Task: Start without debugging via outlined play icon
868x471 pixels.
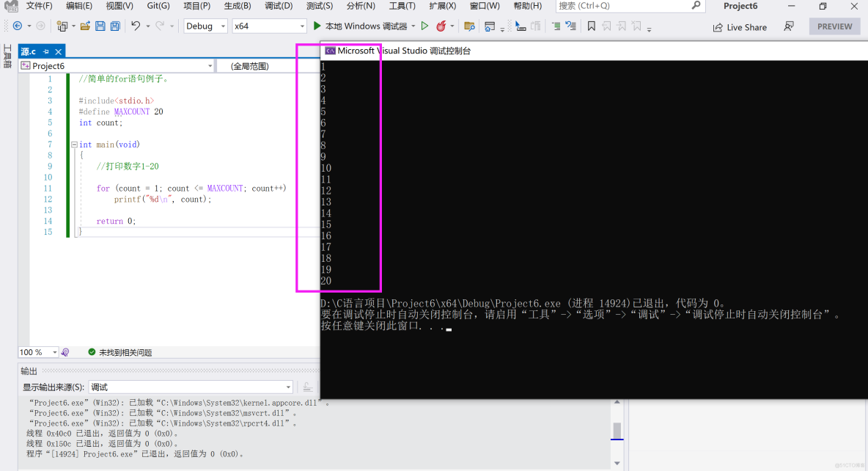Action: point(424,26)
